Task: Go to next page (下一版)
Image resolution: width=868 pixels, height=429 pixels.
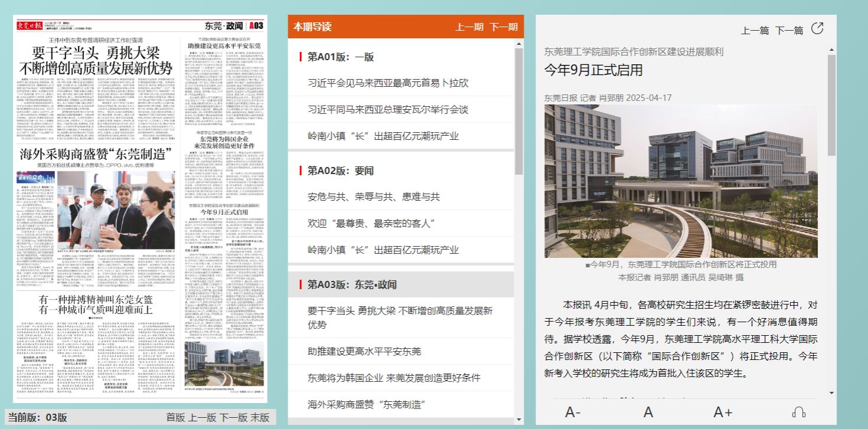Action: [x=233, y=417]
